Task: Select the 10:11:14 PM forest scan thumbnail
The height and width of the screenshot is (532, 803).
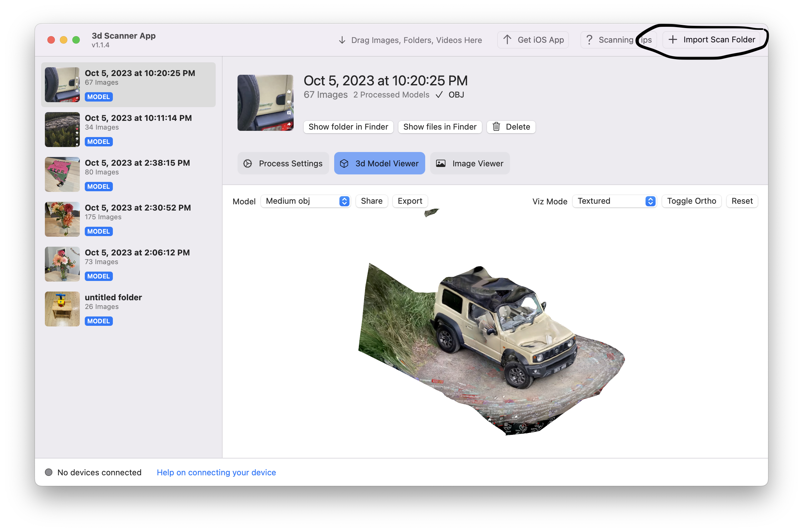Action: click(x=62, y=130)
